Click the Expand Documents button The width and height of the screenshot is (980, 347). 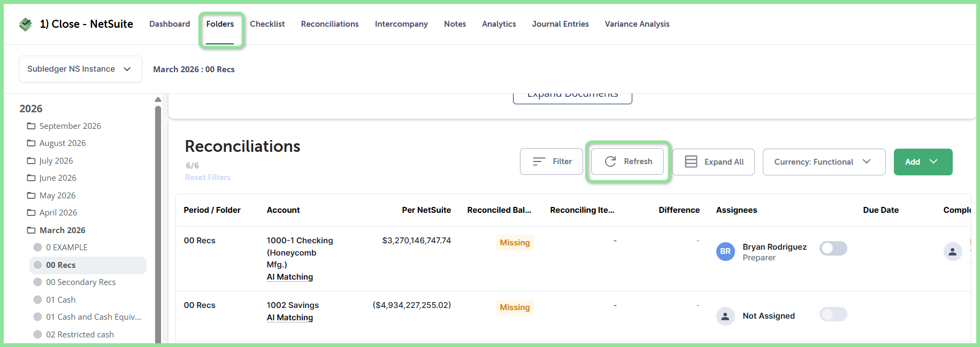click(x=572, y=97)
